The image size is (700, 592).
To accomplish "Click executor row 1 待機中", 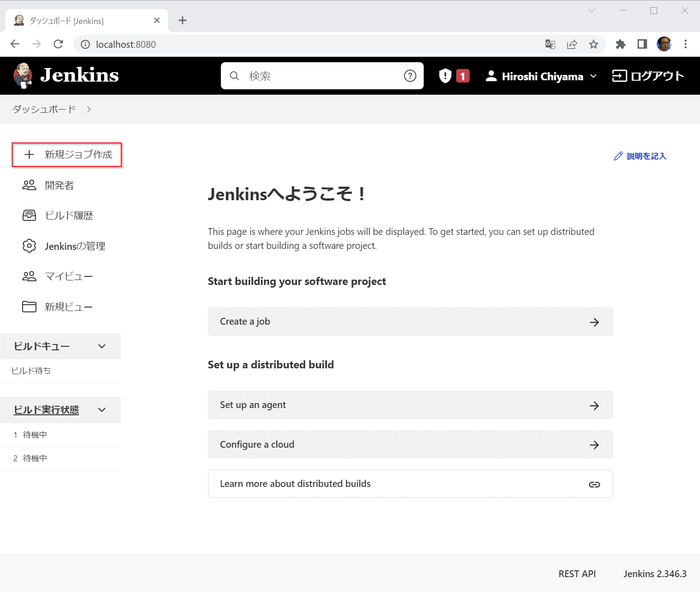I will coord(60,435).
